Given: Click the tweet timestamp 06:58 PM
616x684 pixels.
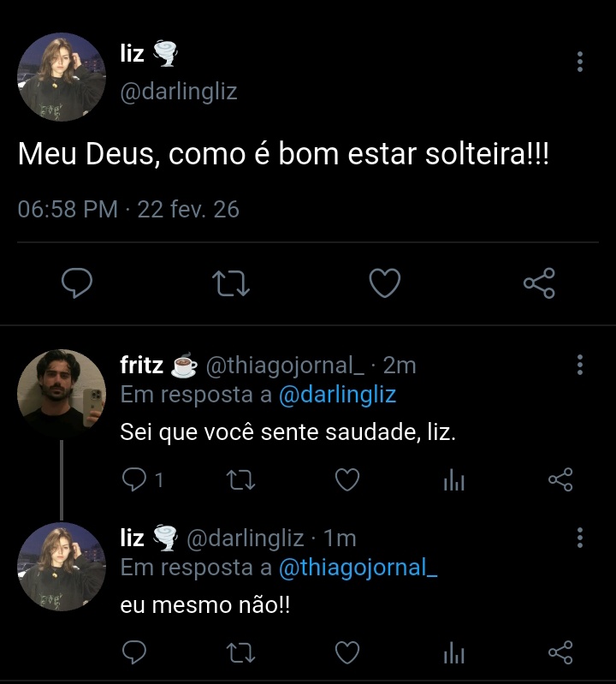Looking at the screenshot, I should pos(68,209).
